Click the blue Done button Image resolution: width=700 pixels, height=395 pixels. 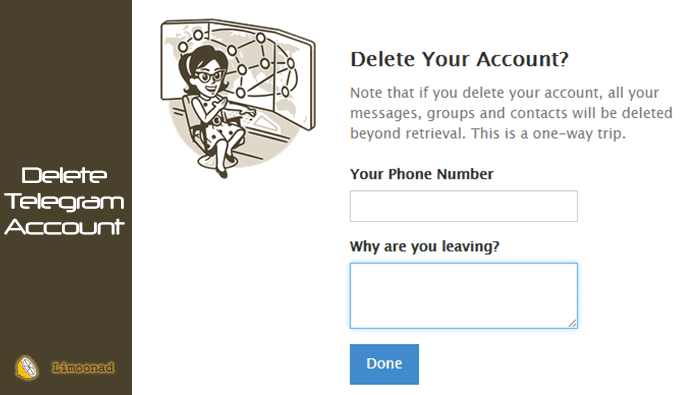(x=384, y=364)
